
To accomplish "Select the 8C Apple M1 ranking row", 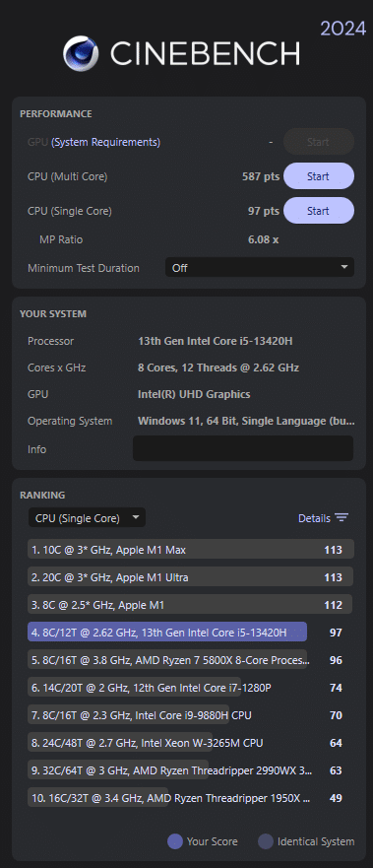I will coord(191,605).
